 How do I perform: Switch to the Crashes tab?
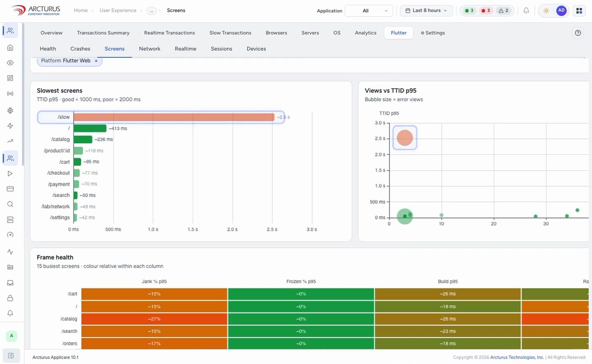coord(80,49)
